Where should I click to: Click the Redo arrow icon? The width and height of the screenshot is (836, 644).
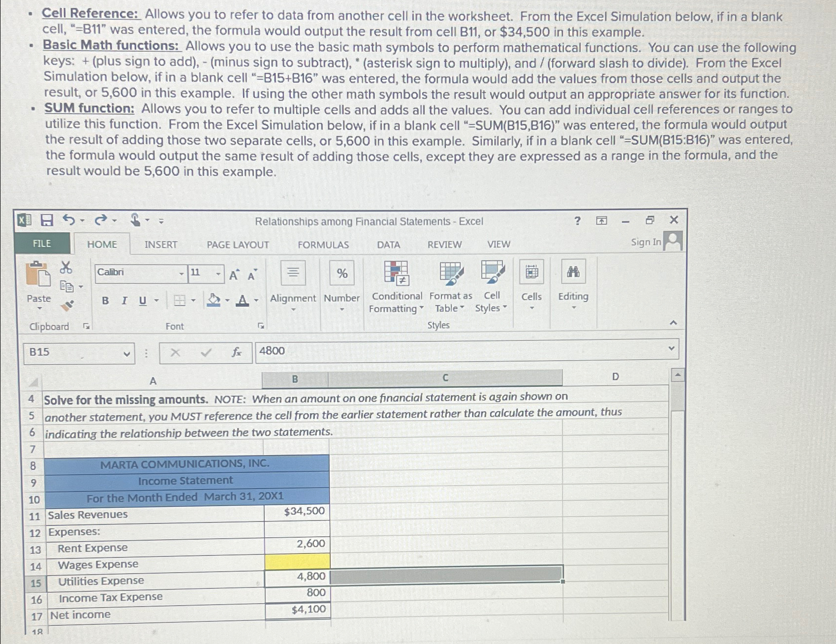click(x=100, y=220)
